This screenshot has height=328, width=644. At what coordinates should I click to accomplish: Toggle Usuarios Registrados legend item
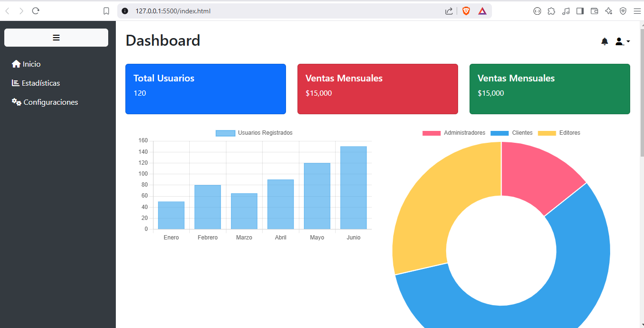(x=254, y=133)
